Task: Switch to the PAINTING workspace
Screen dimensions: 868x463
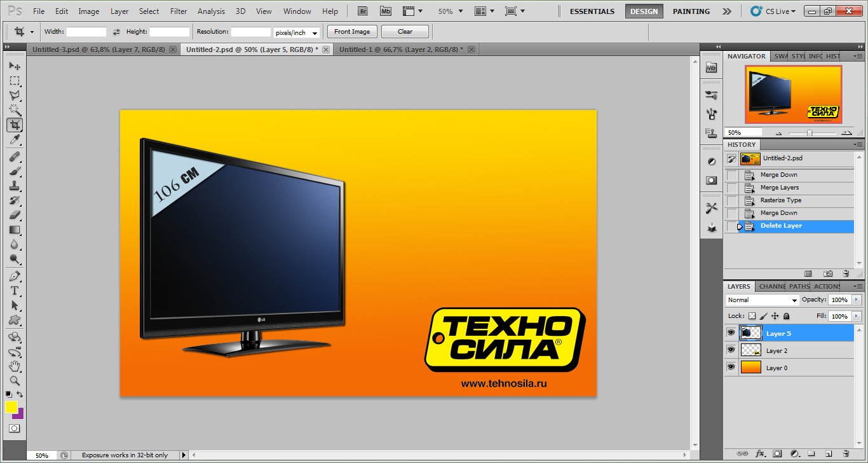Action: [691, 11]
